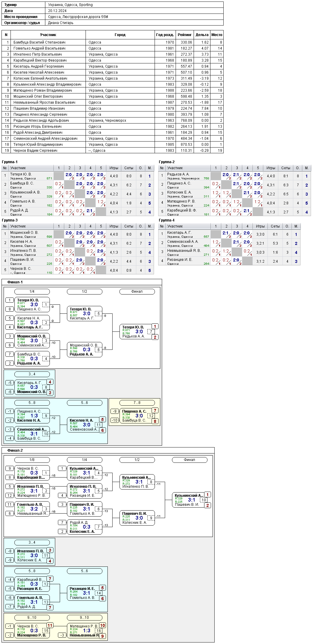Click the 3...4 playoff label in Финал-1
The image size is (314, 644).
point(32,374)
